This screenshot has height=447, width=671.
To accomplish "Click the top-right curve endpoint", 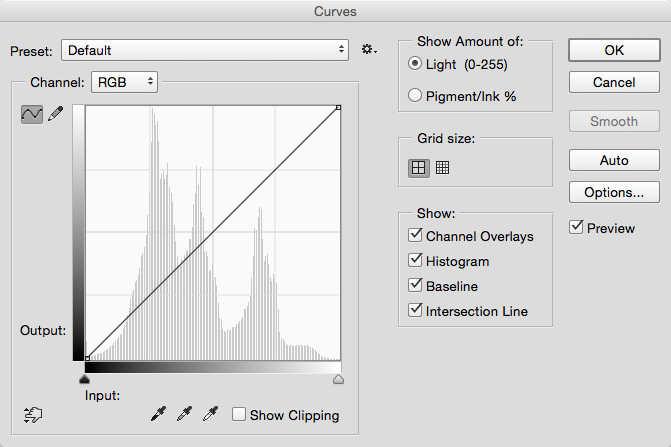I will click(x=338, y=108).
